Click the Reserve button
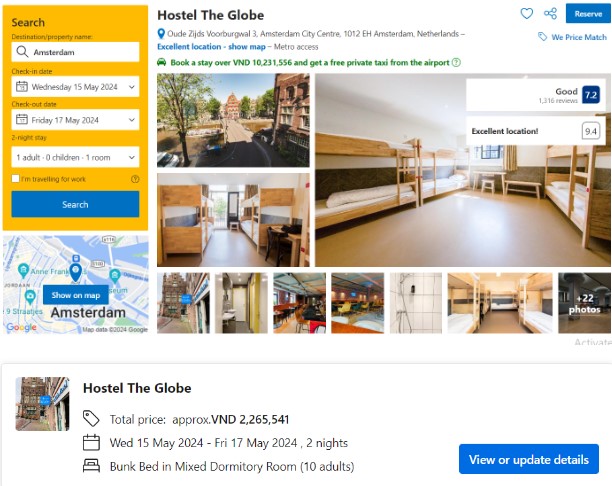Viewport: 612px width, 486px height. click(588, 14)
